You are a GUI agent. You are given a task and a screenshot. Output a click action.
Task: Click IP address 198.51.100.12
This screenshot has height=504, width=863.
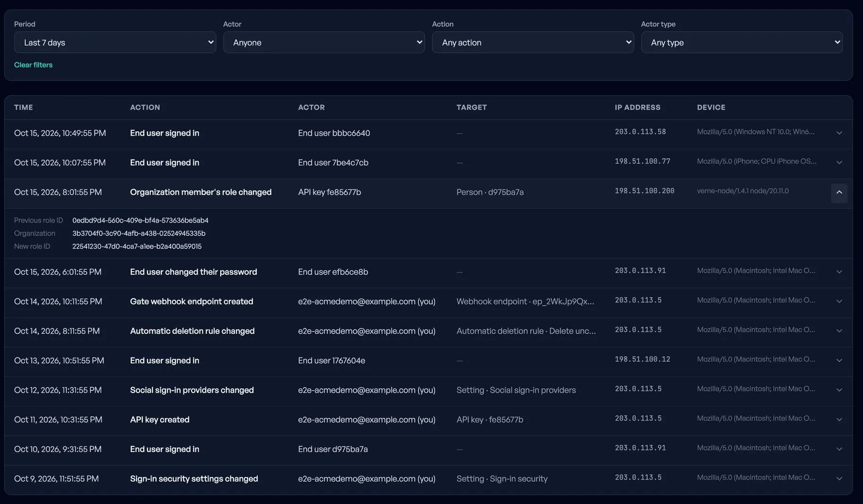[x=643, y=359]
